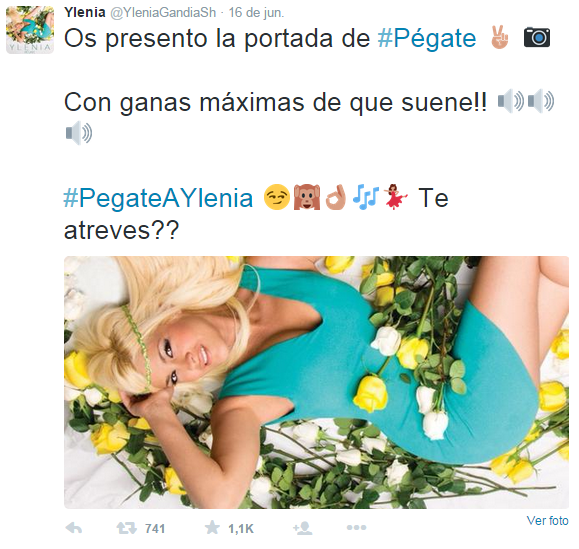
Task: Open tweet permalink via 16 de jun.
Action: [256, 13]
